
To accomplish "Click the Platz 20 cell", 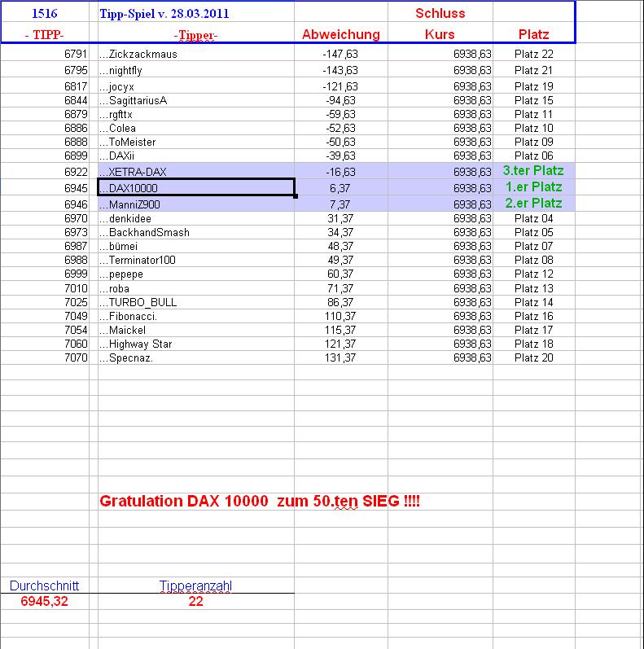I will [x=534, y=357].
